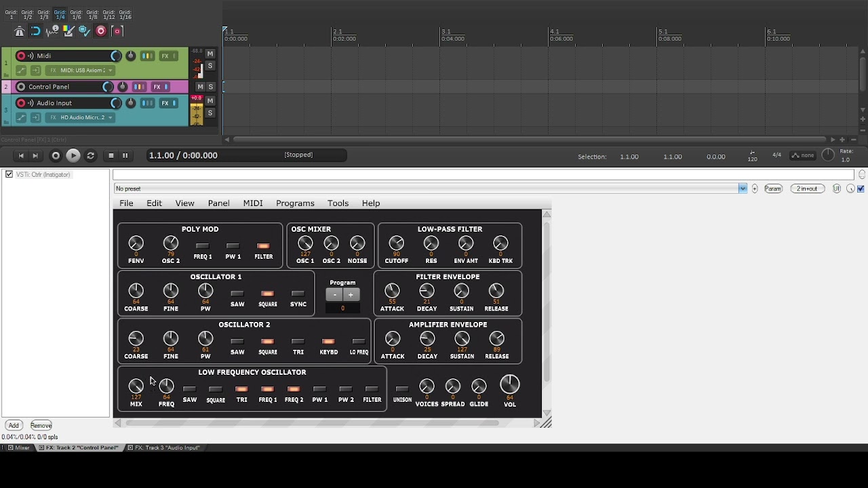Image resolution: width=868 pixels, height=488 pixels.
Task: Click the Program plus button
Action: coord(351,295)
